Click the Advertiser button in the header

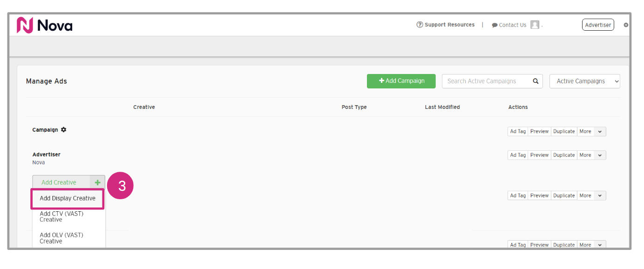(x=598, y=25)
